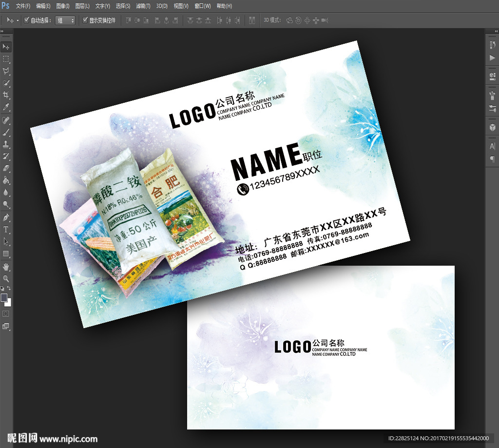The width and height of the screenshot is (499, 448).
Task: Select the Spot Healing Brush tool
Action: pyautogui.click(x=6, y=120)
